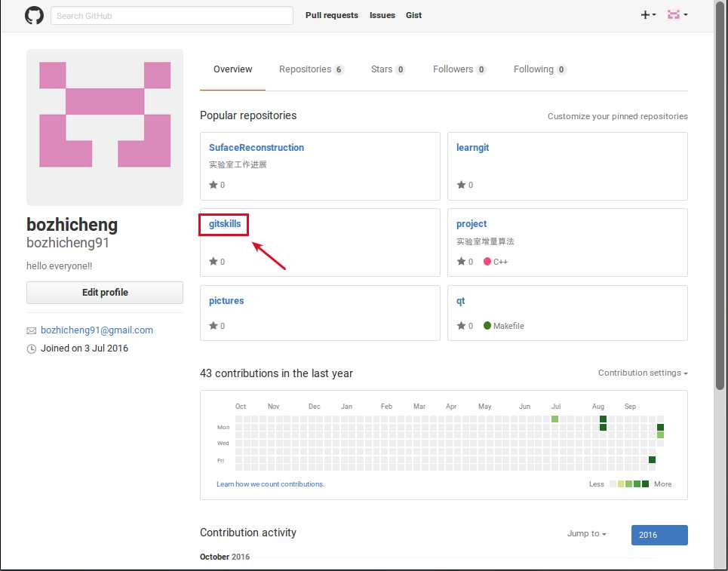
Task: Click the clock icon beside Joined date
Action: click(x=31, y=348)
